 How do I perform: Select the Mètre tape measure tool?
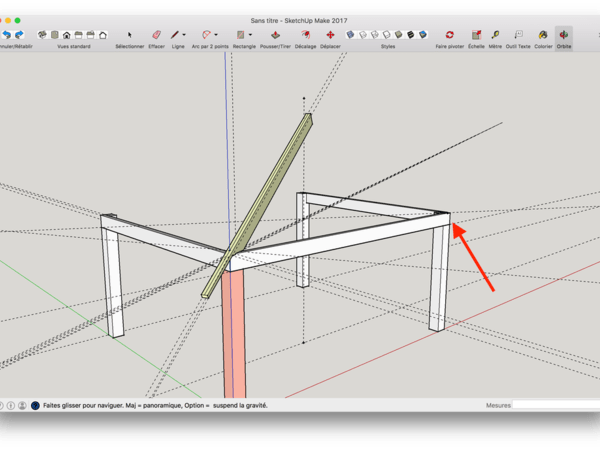[495, 35]
